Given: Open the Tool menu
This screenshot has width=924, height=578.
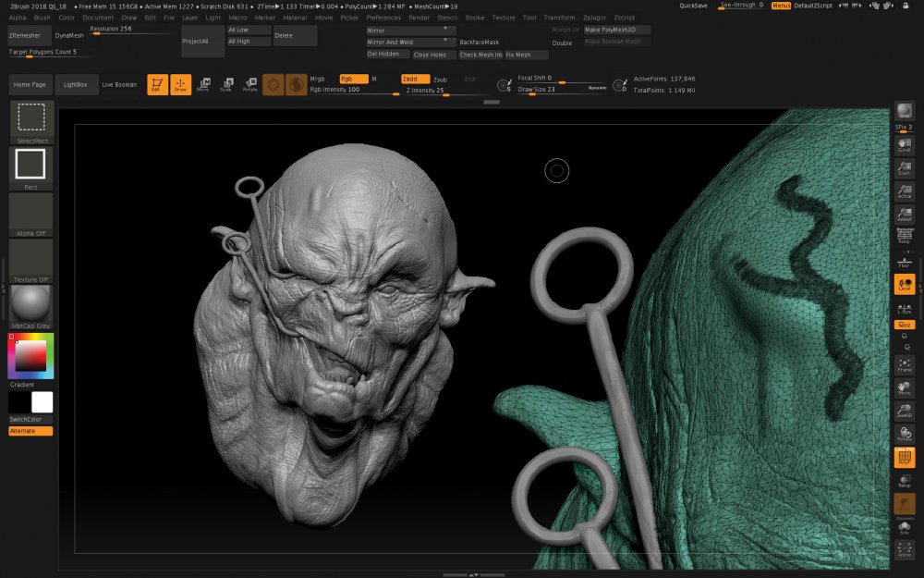Looking at the screenshot, I should click(529, 18).
